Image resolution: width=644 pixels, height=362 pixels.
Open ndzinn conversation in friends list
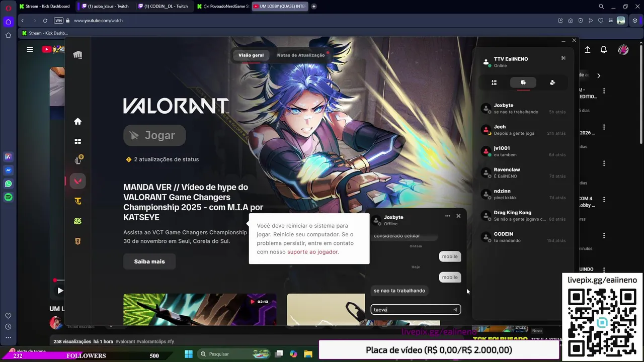tap(523, 195)
